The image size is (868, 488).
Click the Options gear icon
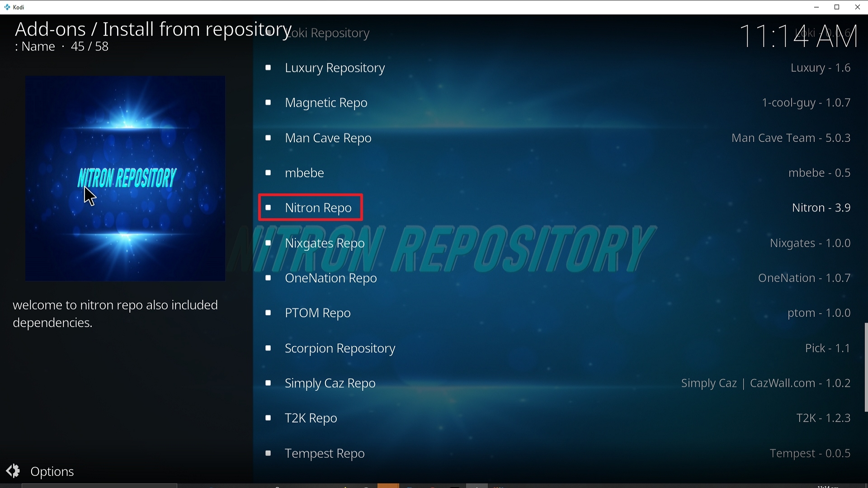(x=13, y=471)
